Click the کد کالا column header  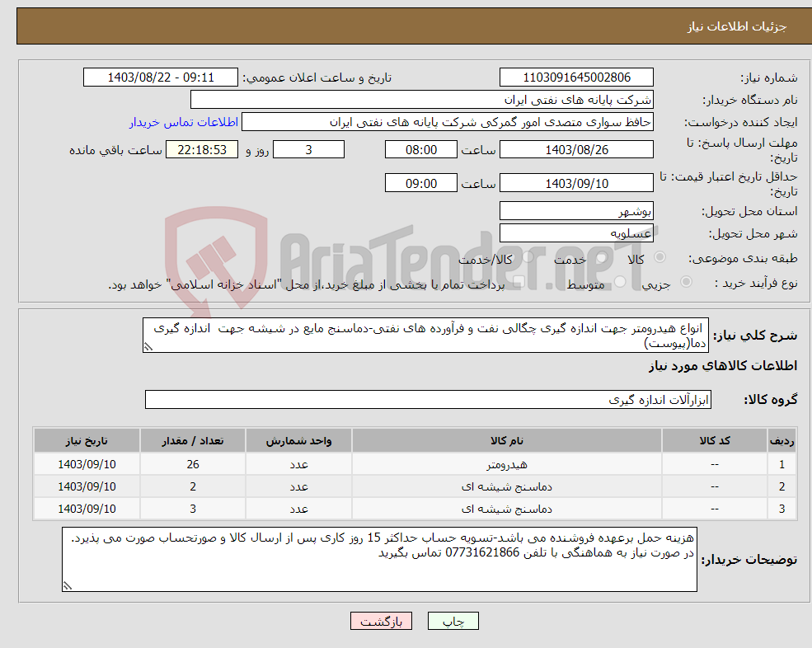pyautogui.click(x=715, y=440)
